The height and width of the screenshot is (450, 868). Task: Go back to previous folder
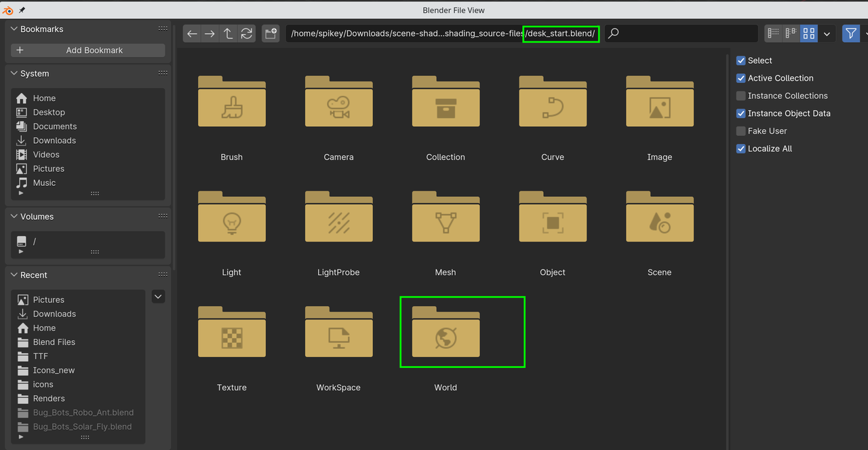192,33
